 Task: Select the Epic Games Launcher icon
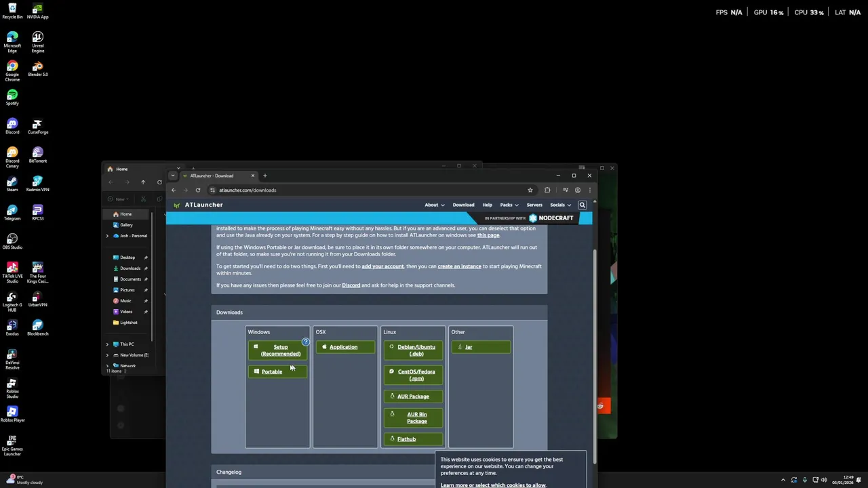click(12, 446)
